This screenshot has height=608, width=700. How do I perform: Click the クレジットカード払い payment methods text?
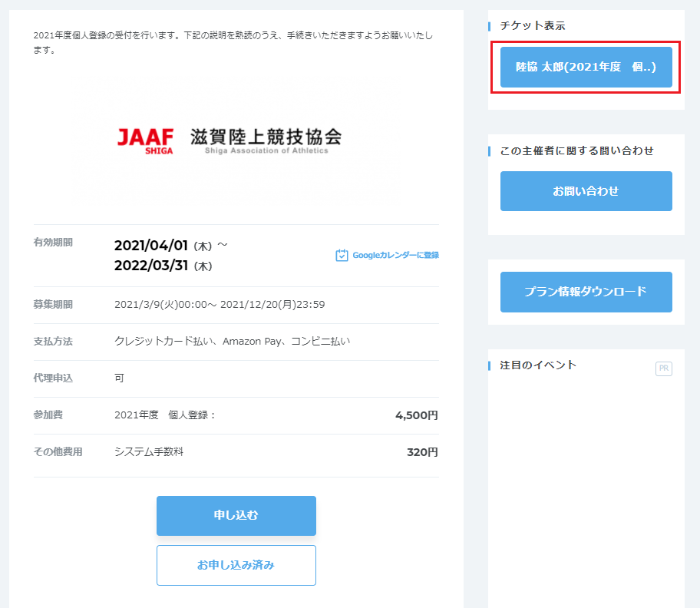click(x=232, y=341)
